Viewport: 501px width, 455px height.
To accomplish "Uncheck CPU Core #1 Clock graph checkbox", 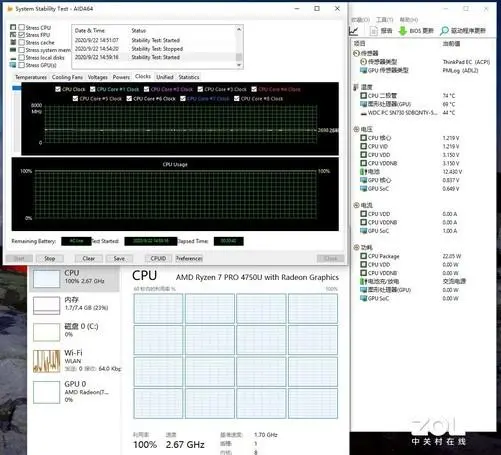I will [x=93, y=89].
